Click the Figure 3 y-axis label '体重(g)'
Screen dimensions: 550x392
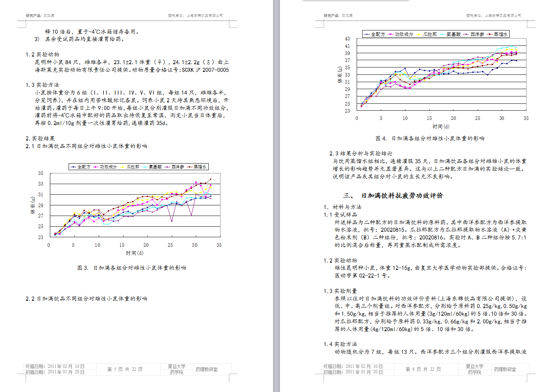33,206
